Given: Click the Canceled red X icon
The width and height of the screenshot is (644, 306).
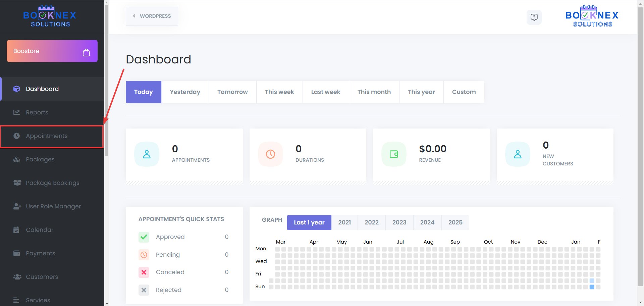Looking at the screenshot, I should pyautogui.click(x=144, y=272).
